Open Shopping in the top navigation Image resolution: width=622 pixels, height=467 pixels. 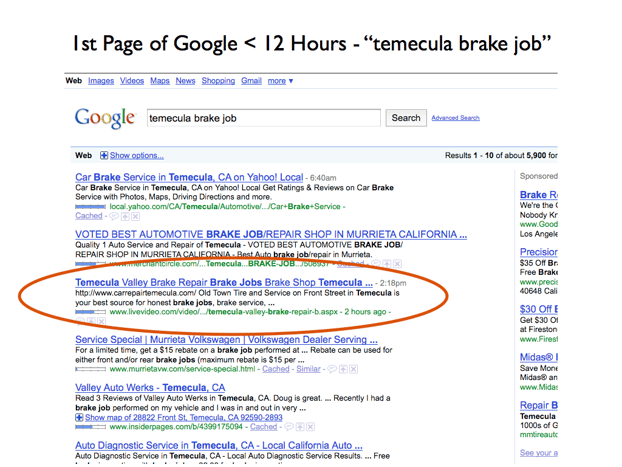click(218, 81)
